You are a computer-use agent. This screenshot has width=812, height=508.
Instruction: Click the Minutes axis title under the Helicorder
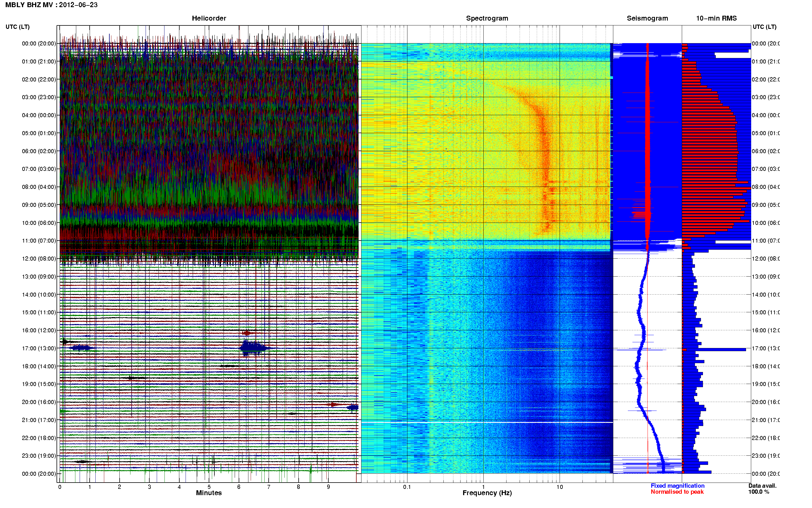pyautogui.click(x=209, y=493)
